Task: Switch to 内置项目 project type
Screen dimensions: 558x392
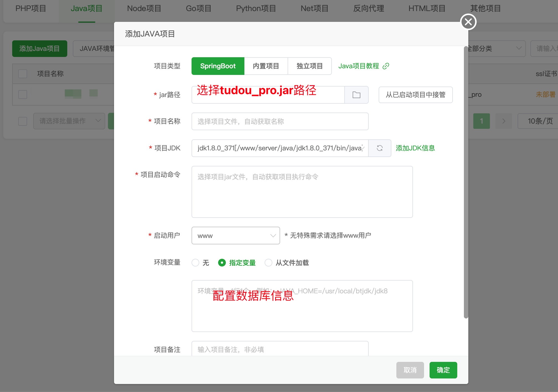Action: point(266,66)
